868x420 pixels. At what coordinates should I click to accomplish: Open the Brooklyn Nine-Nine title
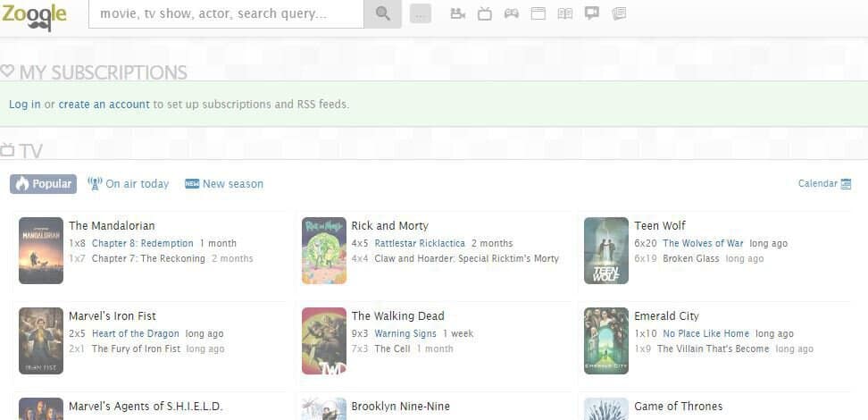click(401, 406)
